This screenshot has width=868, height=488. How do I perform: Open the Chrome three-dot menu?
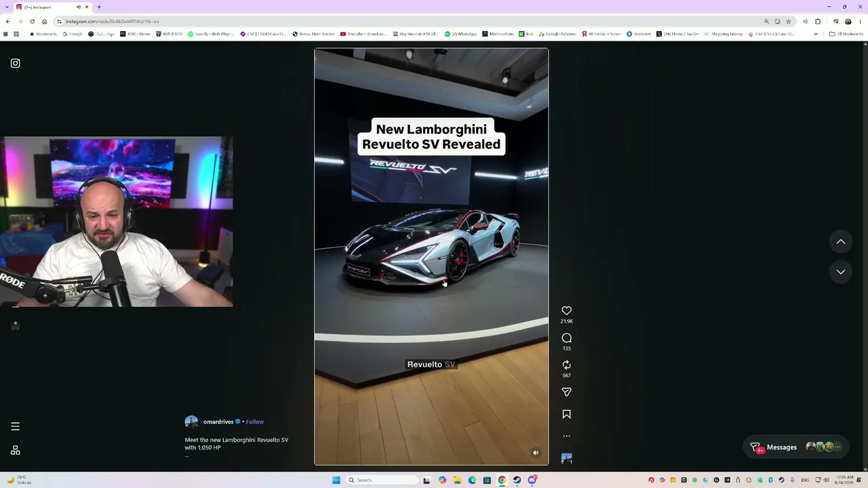tap(861, 22)
